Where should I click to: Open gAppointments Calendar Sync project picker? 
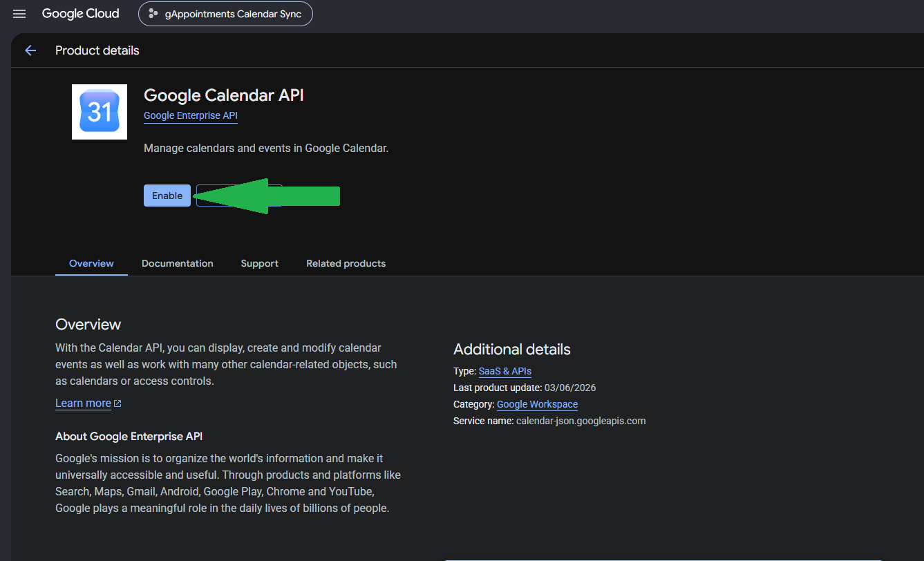[x=225, y=14]
